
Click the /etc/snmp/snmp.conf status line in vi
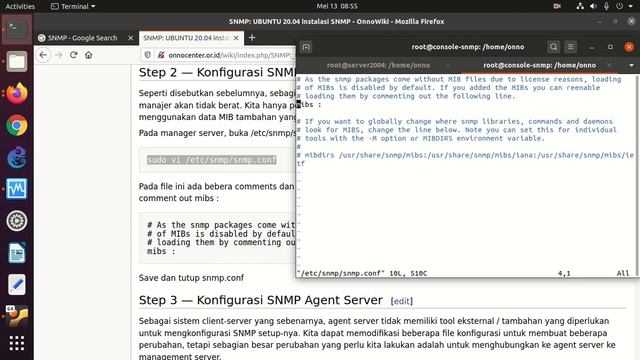point(362,273)
